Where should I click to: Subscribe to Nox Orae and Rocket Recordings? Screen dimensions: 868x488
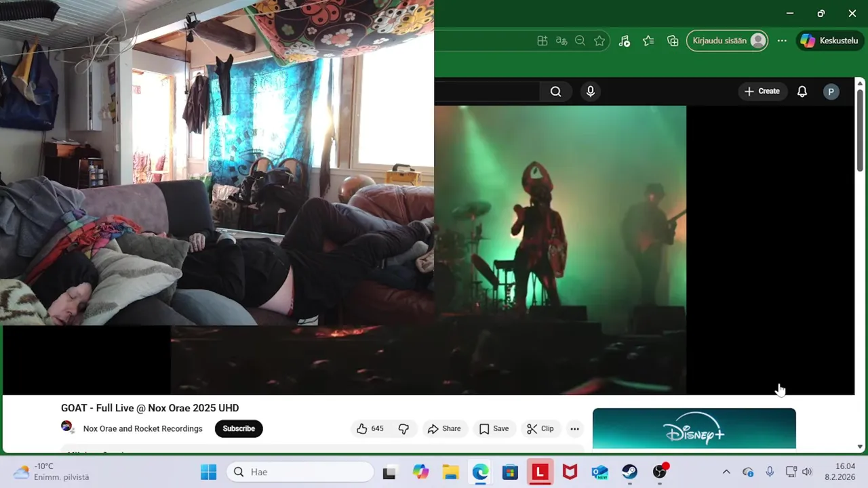[x=239, y=428]
